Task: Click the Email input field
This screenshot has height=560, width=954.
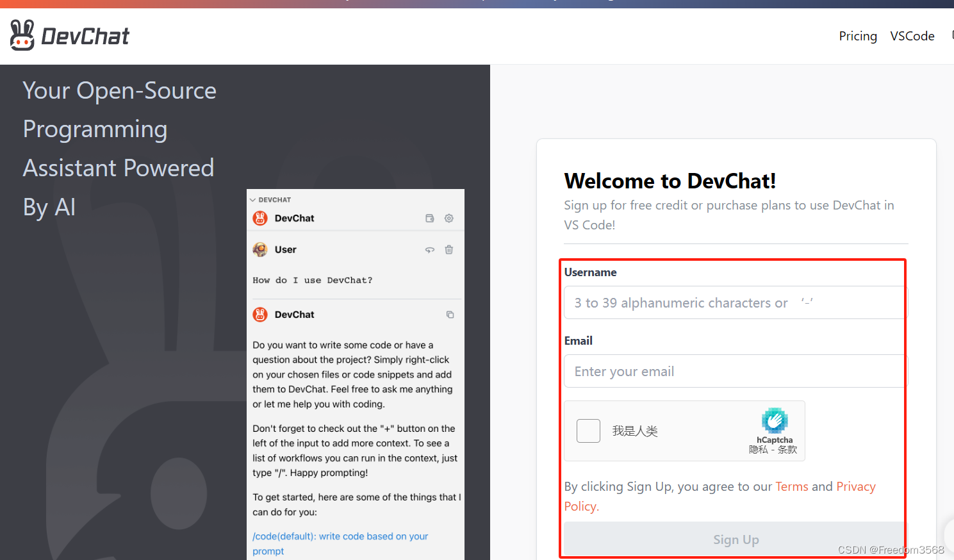Action: tap(736, 371)
